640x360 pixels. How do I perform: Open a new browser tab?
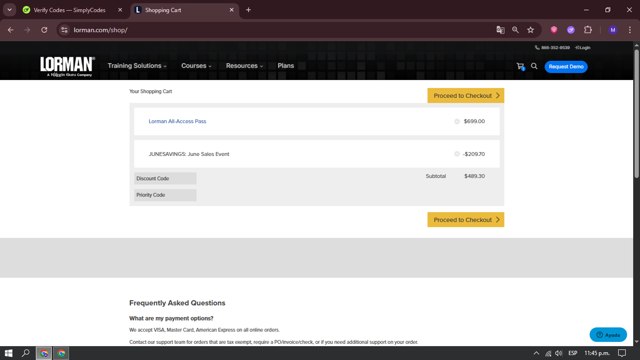(x=248, y=10)
